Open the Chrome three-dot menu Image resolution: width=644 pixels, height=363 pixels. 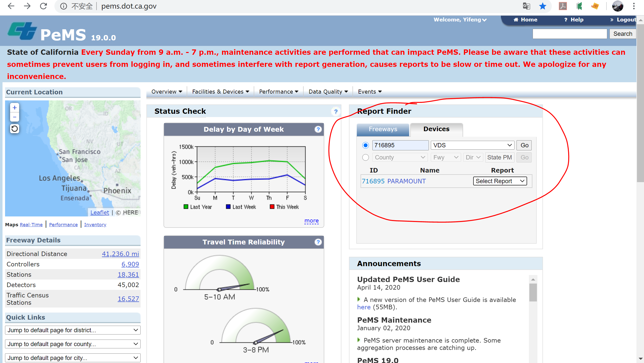(634, 6)
